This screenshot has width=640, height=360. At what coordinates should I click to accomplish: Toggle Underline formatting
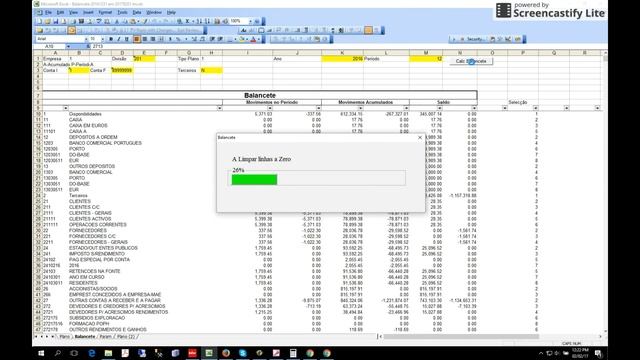(x=127, y=39)
